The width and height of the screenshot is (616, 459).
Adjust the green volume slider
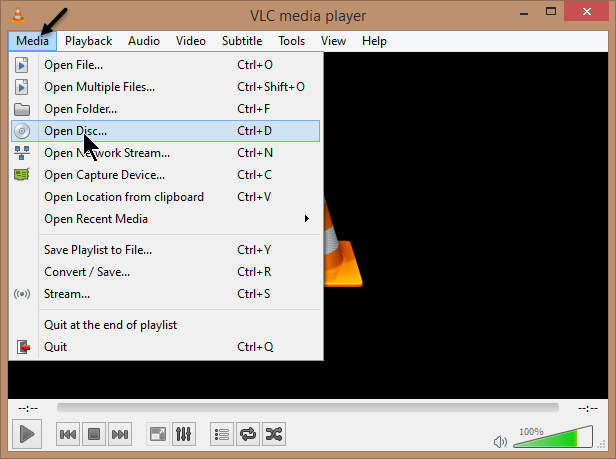(553, 437)
